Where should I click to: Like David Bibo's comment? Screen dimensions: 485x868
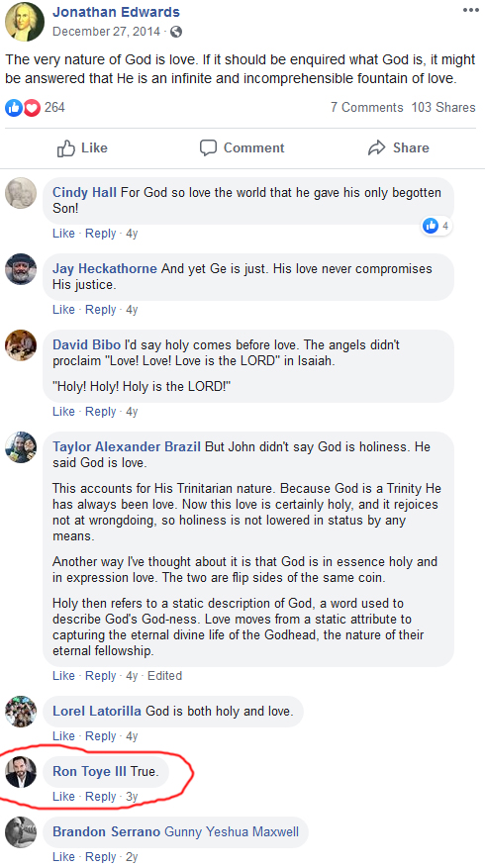(x=63, y=412)
